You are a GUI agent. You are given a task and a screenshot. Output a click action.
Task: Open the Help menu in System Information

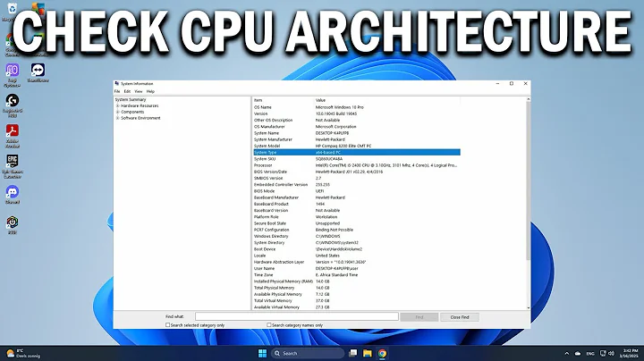click(150, 91)
